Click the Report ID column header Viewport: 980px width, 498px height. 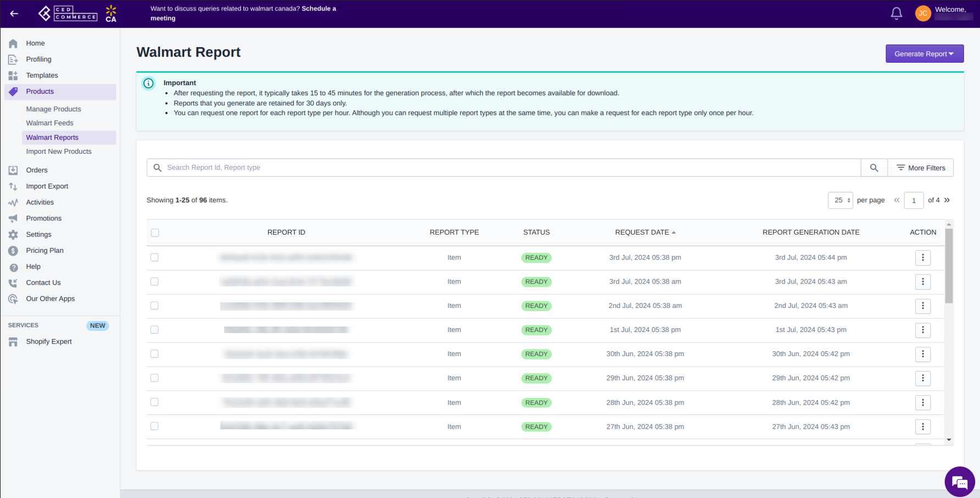pos(286,233)
